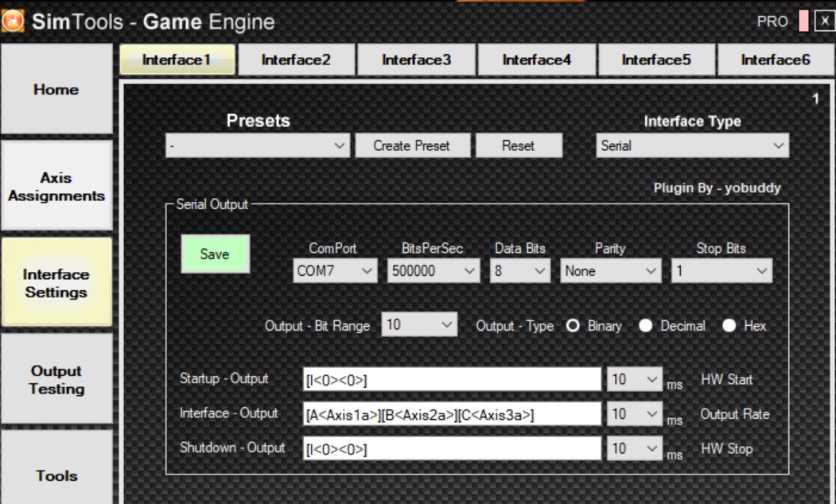Viewport: 836px width, 504px height.
Task: Switch to the Interface5 tab
Action: (x=656, y=60)
